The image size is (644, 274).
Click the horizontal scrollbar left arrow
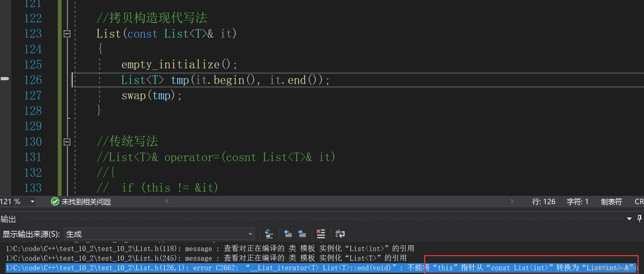coord(167,201)
